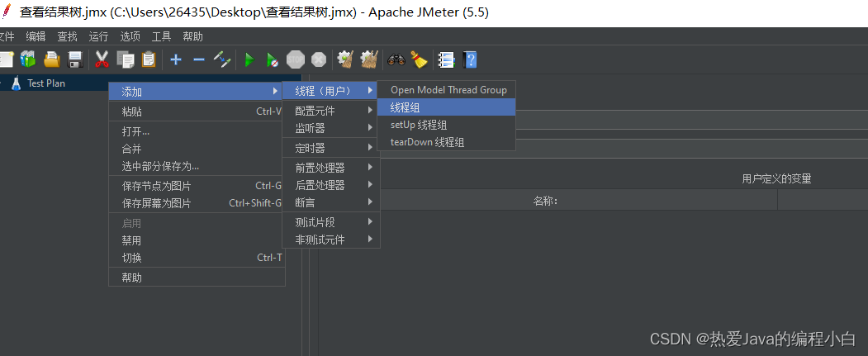The height and width of the screenshot is (356, 868).
Task: Open Help with the question mark icon
Action: 470,59
